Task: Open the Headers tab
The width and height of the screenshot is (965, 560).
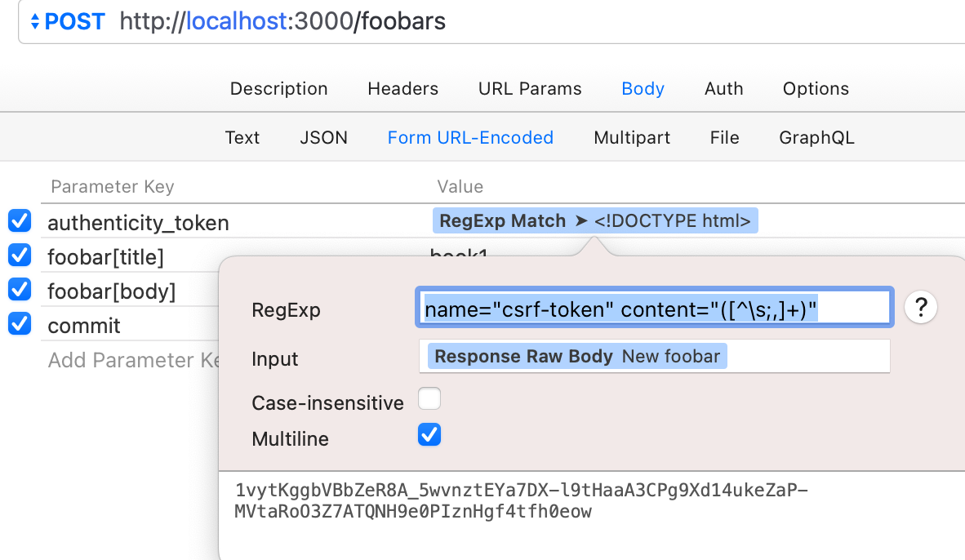Action: point(402,89)
